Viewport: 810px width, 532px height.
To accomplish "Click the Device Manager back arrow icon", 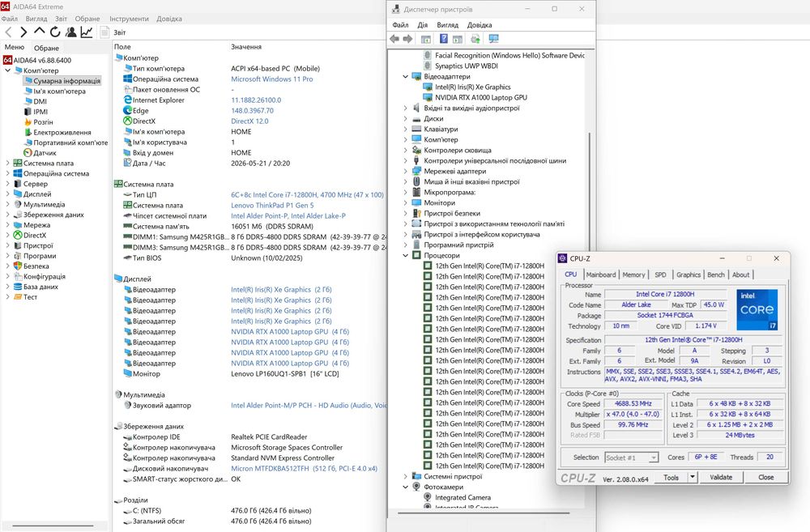I will coord(394,39).
